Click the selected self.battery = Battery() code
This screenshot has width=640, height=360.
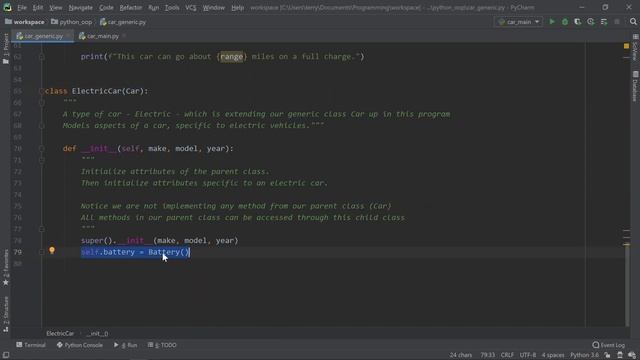[x=135, y=252]
